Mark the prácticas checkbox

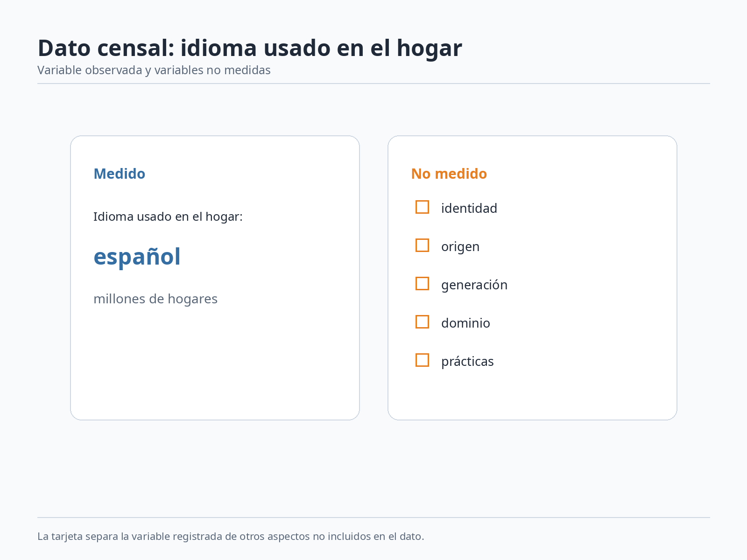[422, 360]
